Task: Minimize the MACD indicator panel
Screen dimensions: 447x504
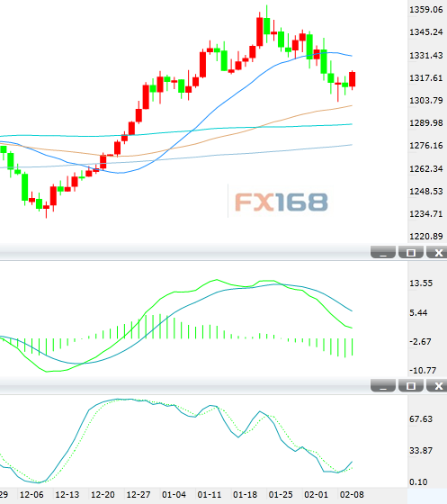Action: [x=383, y=252]
